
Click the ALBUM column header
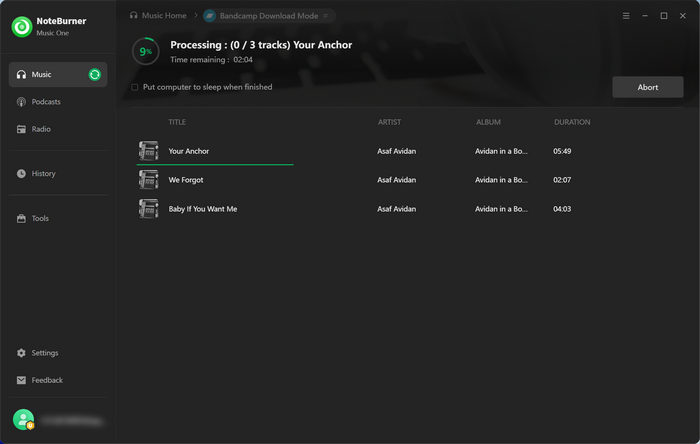coord(488,122)
